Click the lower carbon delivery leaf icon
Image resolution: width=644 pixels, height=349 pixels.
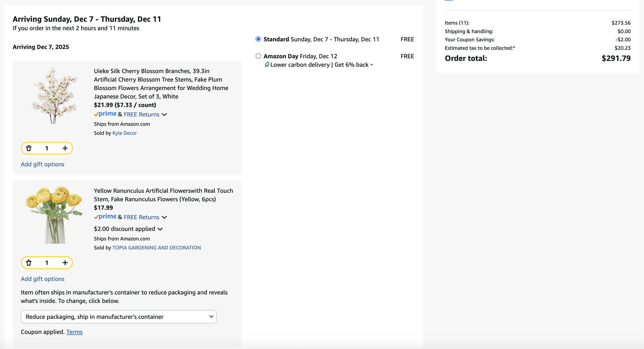(x=267, y=65)
